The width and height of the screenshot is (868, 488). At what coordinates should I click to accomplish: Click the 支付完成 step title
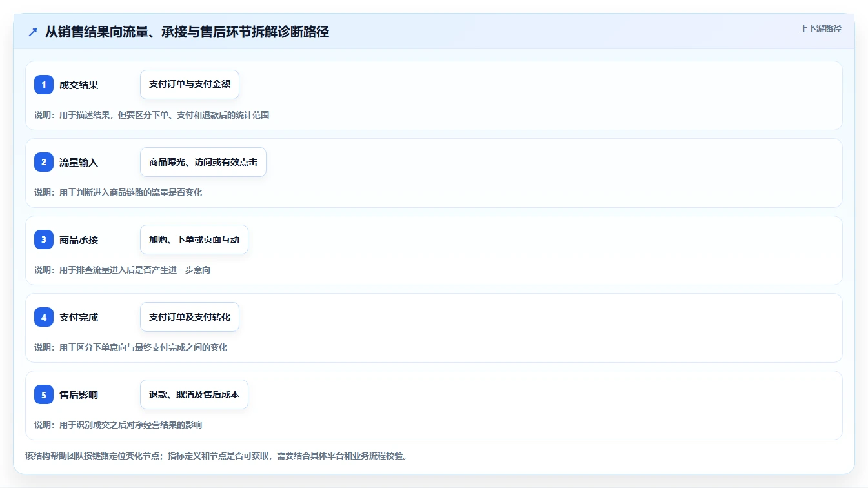79,318
